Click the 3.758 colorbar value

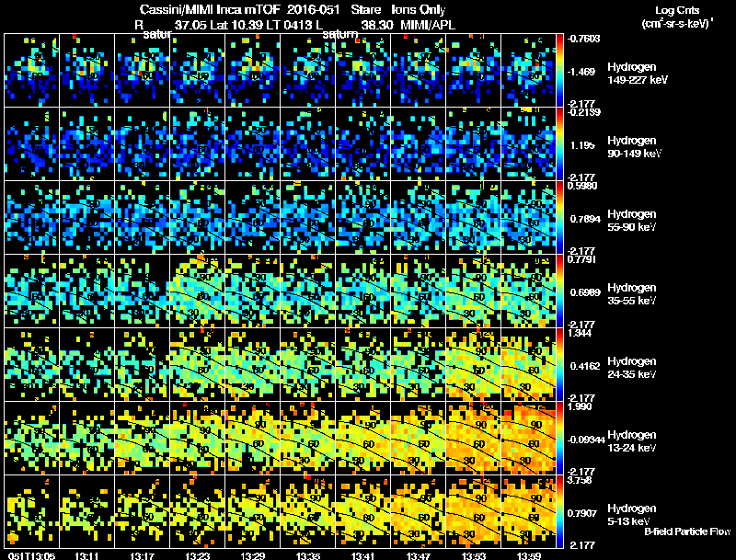580,480
